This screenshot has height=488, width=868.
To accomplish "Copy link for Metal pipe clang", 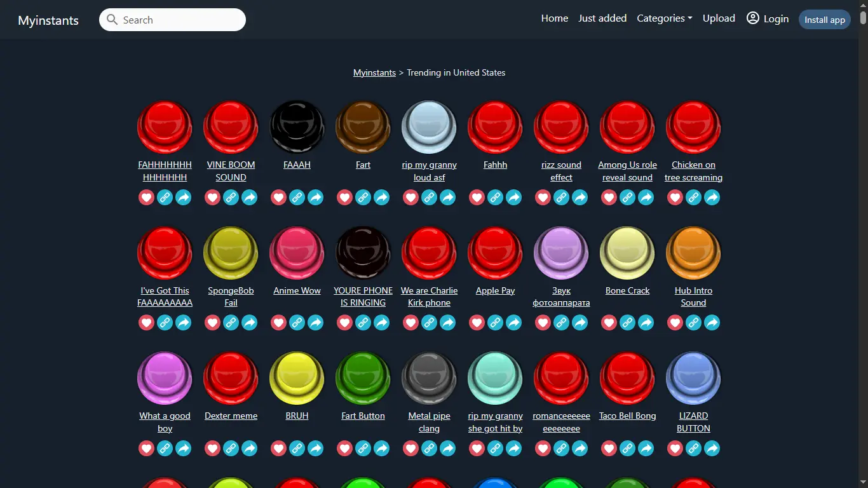I will pos(429,449).
